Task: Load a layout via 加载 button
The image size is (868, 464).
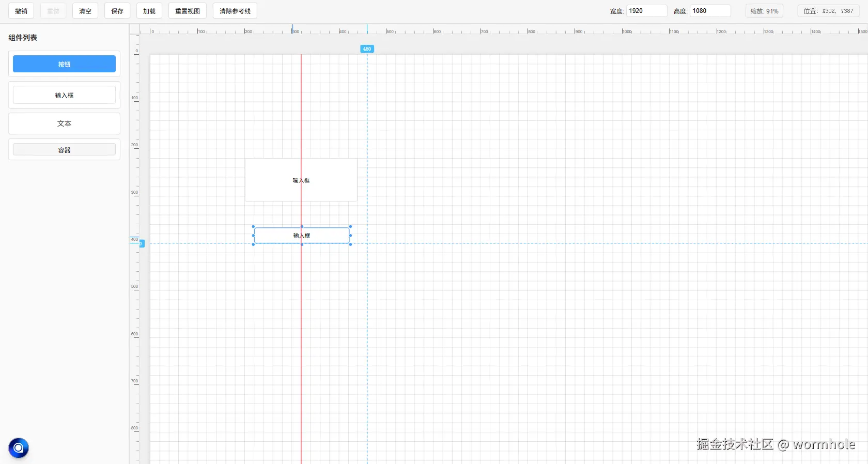Action: point(149,11)
